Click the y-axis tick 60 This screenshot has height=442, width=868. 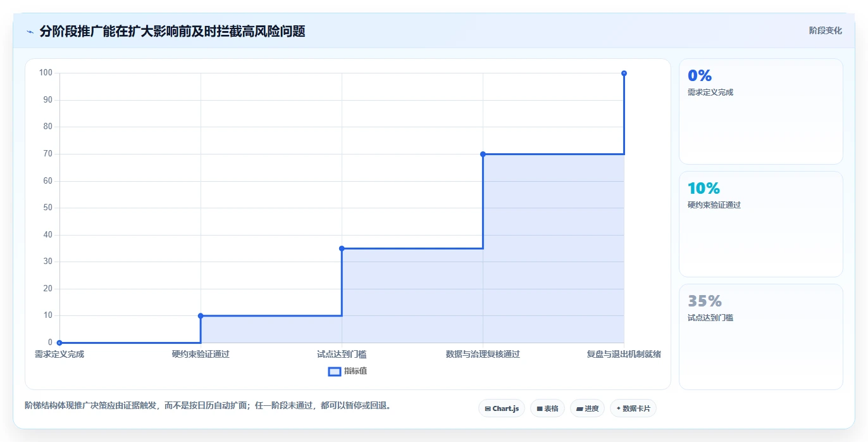(47, 181)
